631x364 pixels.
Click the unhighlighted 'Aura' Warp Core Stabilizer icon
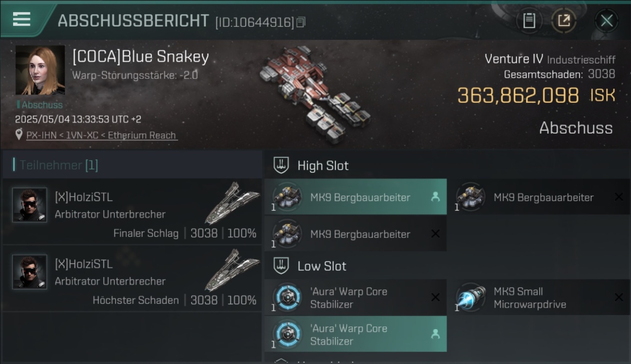[287, 297]
